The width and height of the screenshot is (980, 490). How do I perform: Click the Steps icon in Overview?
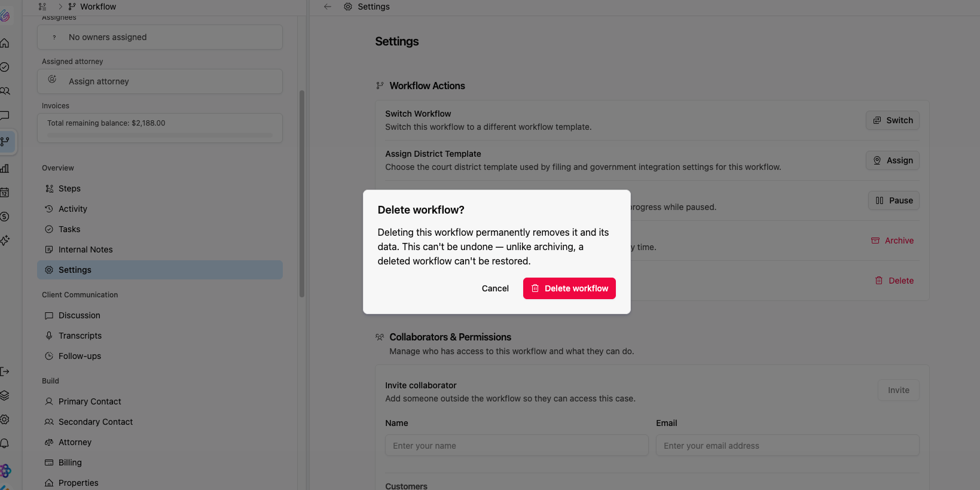pos(49,188)
